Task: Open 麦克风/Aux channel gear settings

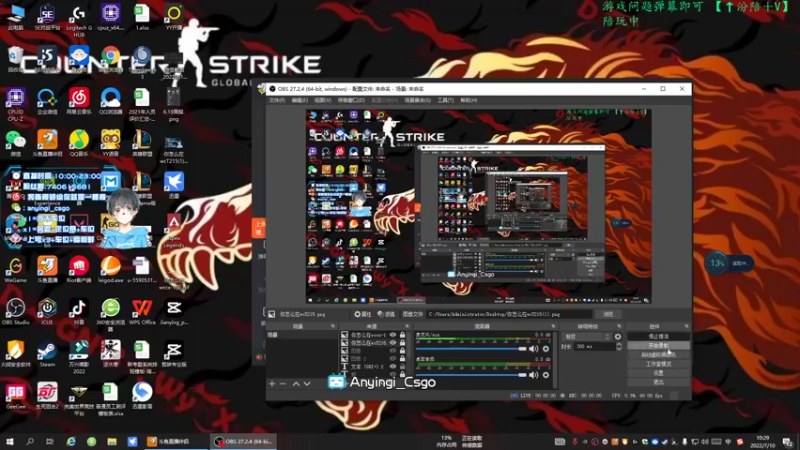Action: [x=546, y=349]
